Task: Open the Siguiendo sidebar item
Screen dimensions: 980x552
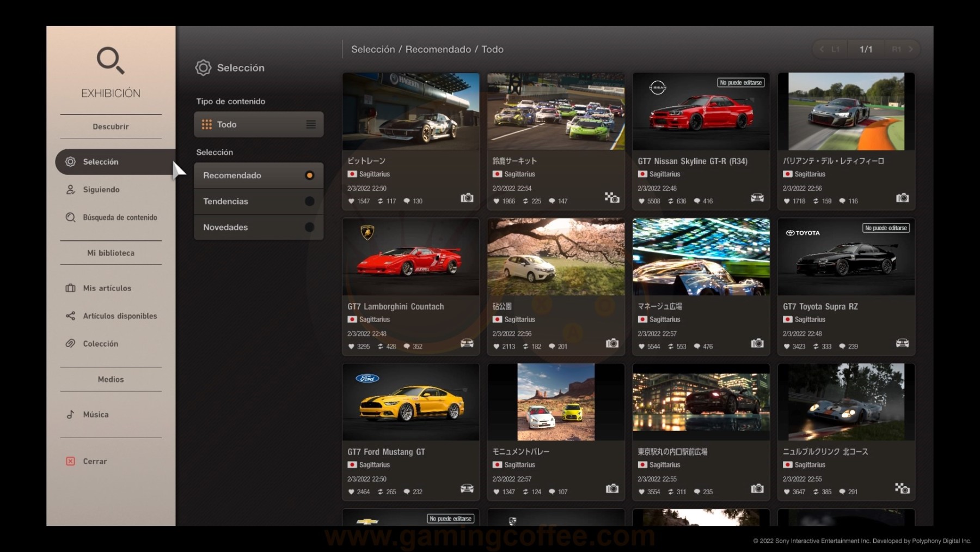Action: pos(101,190)
